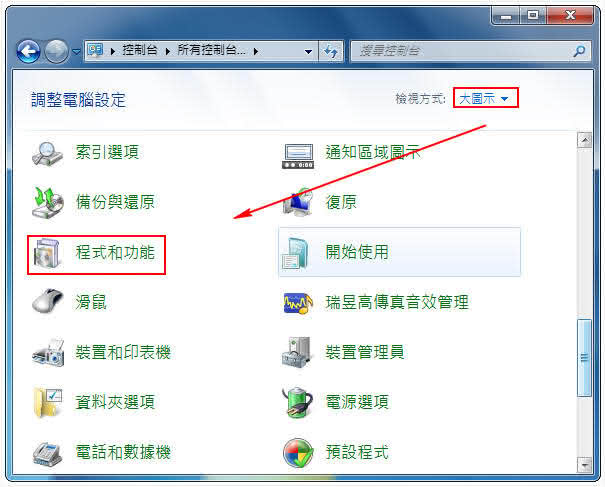Open the 電源選項 battery icon
The image size is (605, 487).
(x=297, y=402)
